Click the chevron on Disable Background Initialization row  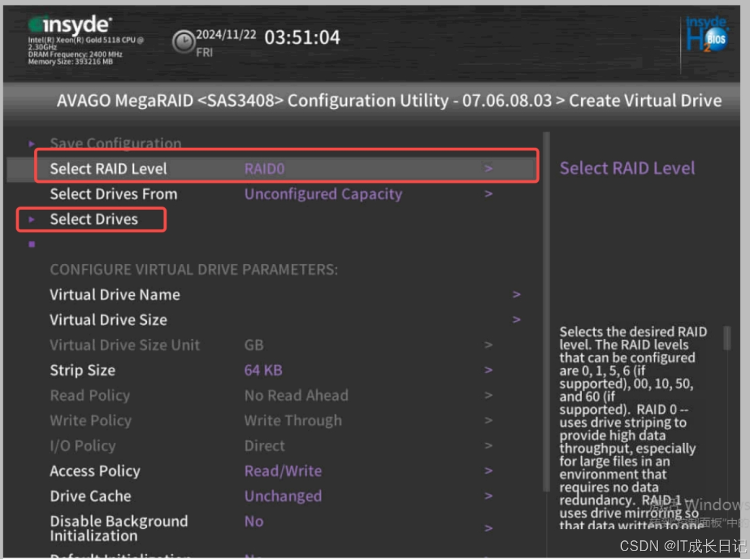tap(488, 528)
